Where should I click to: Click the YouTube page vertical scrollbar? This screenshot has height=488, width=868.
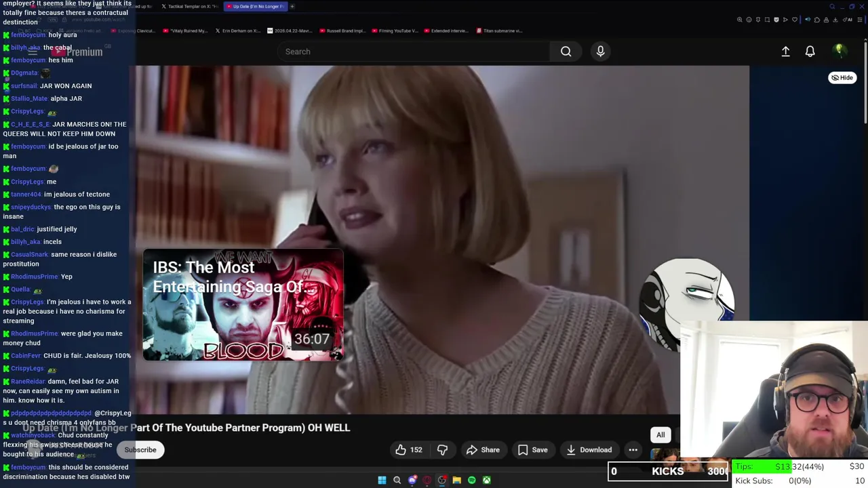(x=865, y=81)
